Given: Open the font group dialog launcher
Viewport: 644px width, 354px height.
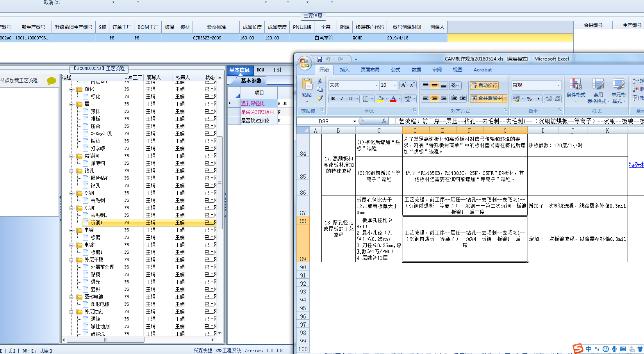Looking at the screenshot, I should 414,110.
